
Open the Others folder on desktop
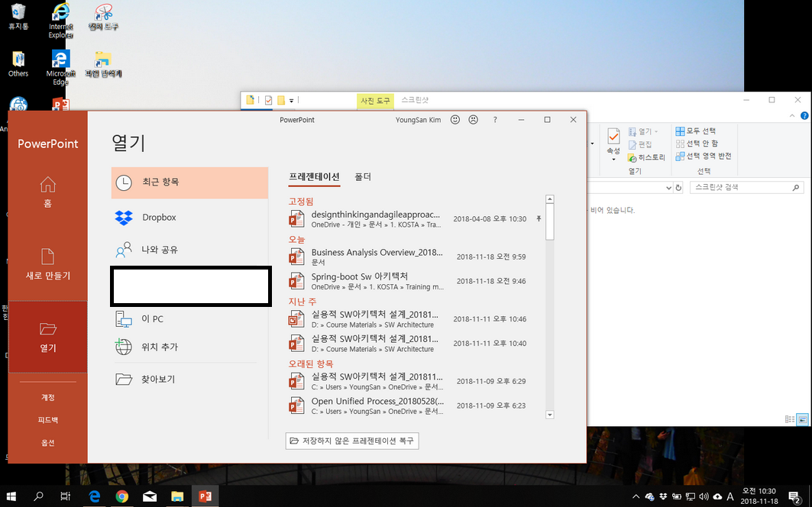(x=18, y=64)
